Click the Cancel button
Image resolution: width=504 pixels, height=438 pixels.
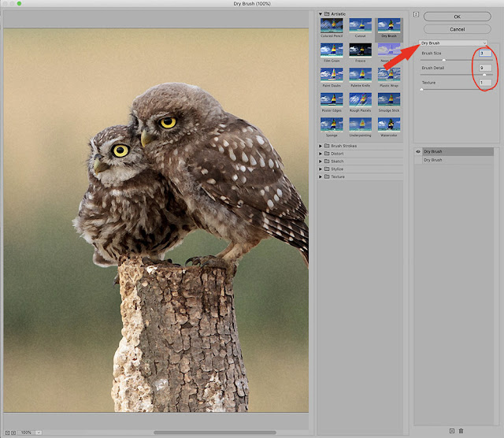[x=457, y=29]
